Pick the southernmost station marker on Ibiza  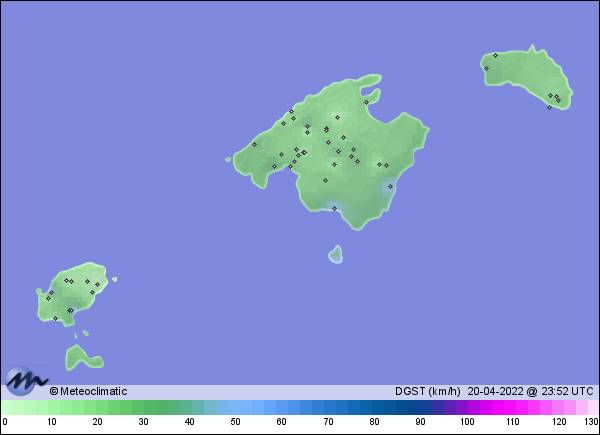pos(55,318)
